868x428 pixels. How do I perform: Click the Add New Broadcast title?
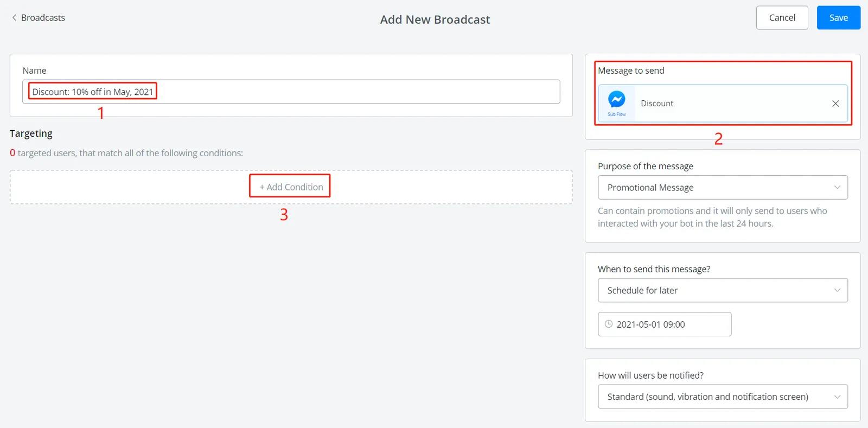pyautogui.click(x=435, y=20)
